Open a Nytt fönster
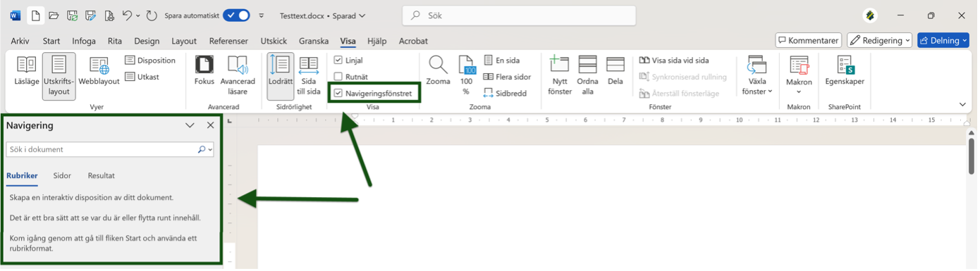 560,76
